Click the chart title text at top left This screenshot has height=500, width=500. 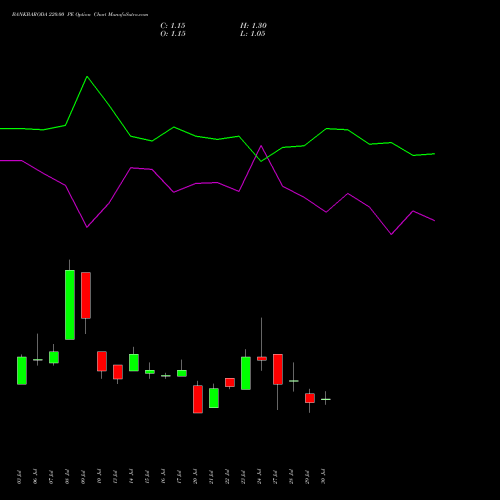[x=80, y=15]
